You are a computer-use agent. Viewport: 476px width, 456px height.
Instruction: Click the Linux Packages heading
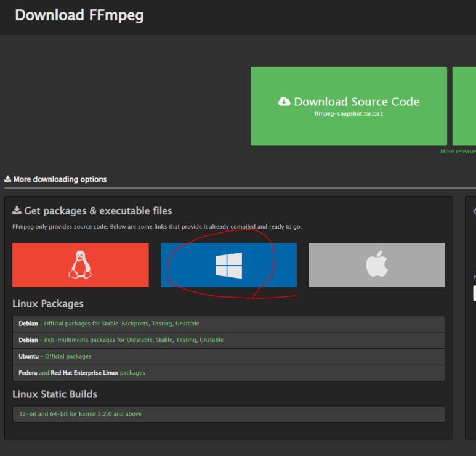[x=48, y=304]
